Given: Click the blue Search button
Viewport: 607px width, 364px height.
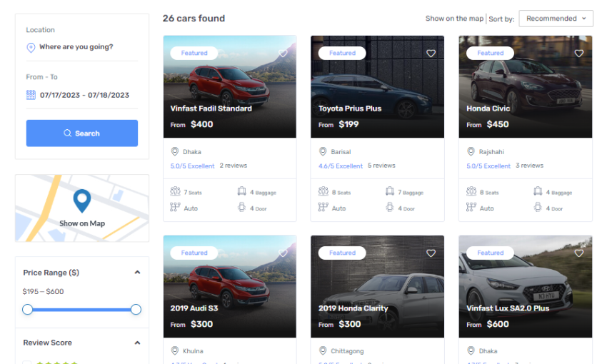Looking at the screenshot, I should click(x=82, y=133).
